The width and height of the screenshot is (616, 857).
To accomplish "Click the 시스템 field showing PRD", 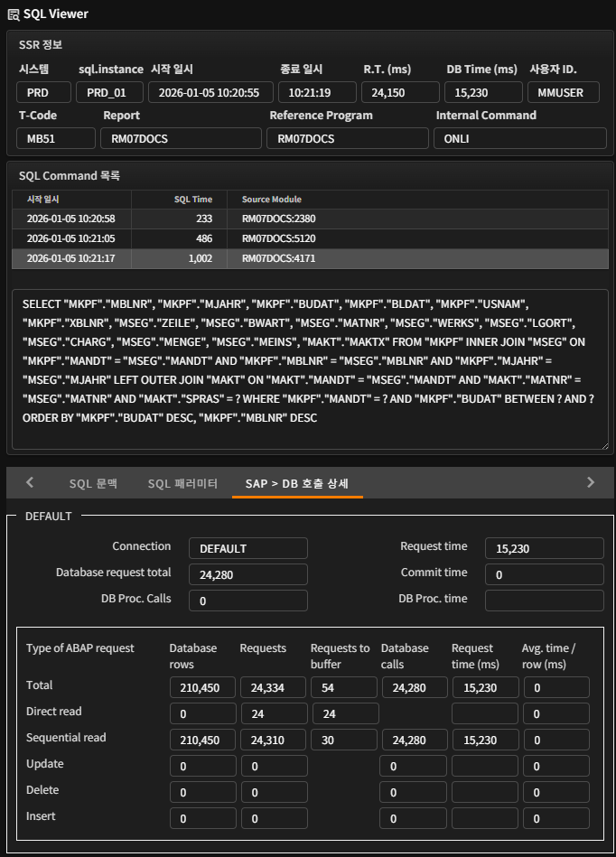I will [x=43, y=92].
